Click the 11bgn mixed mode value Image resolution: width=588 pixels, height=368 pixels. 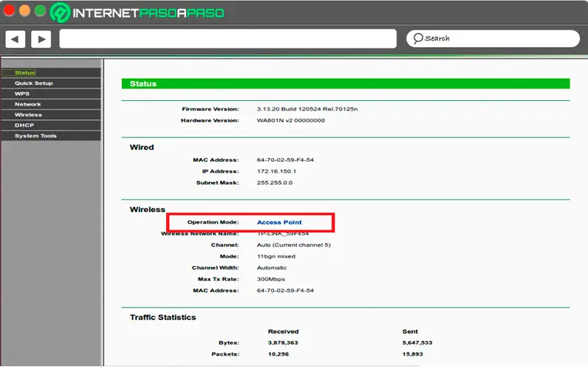[x=276, y=256]
